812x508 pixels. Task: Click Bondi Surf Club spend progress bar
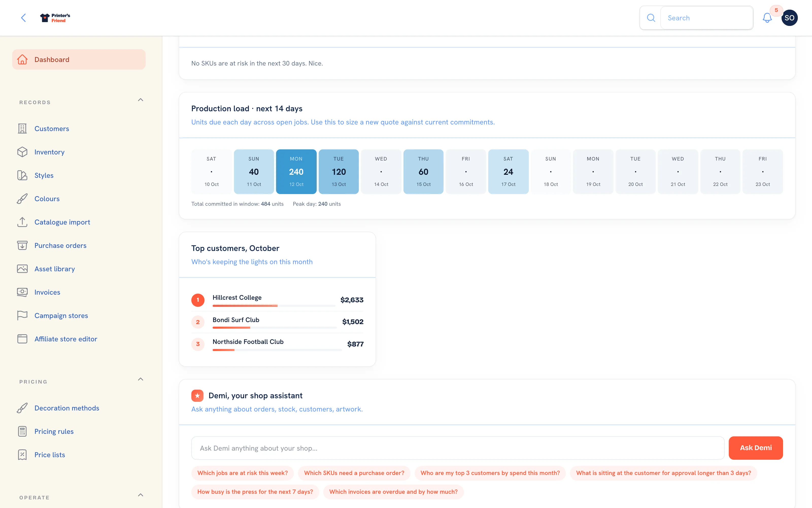pyautogui.click(x=275, y=328)
